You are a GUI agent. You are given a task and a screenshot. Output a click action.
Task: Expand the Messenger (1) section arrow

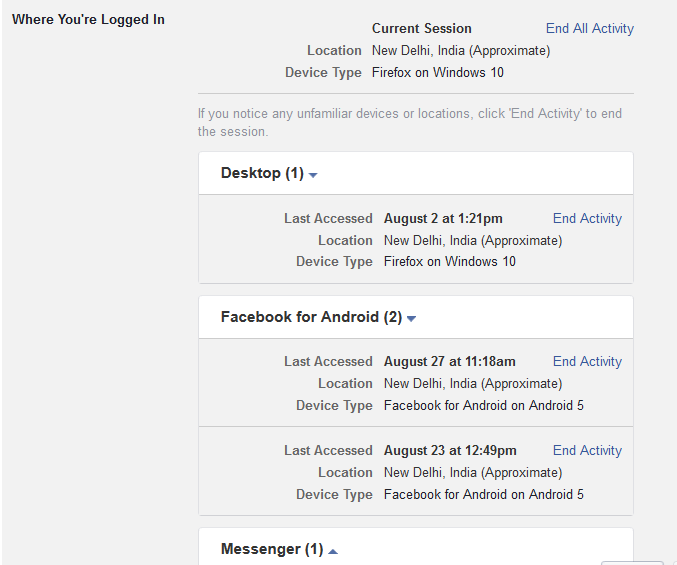pyautogui.click(x=333, y=551)
